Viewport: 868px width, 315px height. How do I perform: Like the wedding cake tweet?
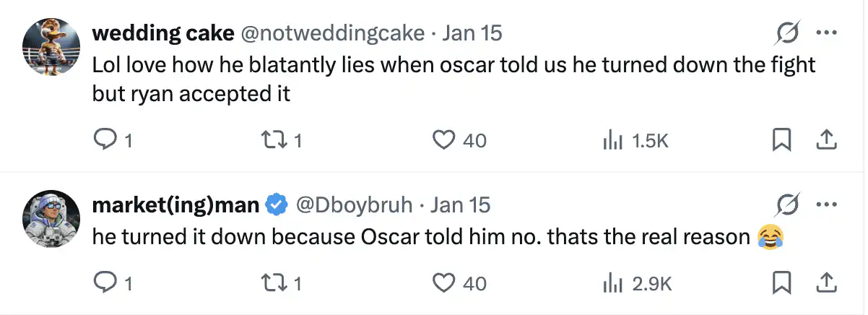point(442,140)
